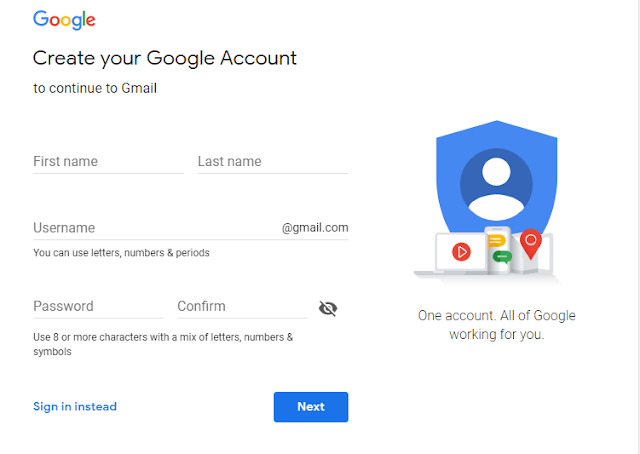Click the yellow chat bubble icon
The height and width of the screenshot is (454, 640).
[495, 239]
